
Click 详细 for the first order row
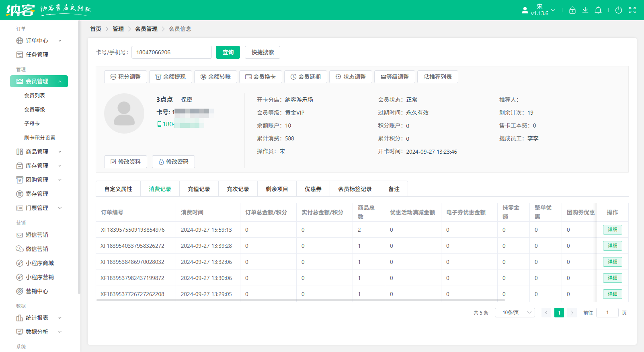click(612, 230)
